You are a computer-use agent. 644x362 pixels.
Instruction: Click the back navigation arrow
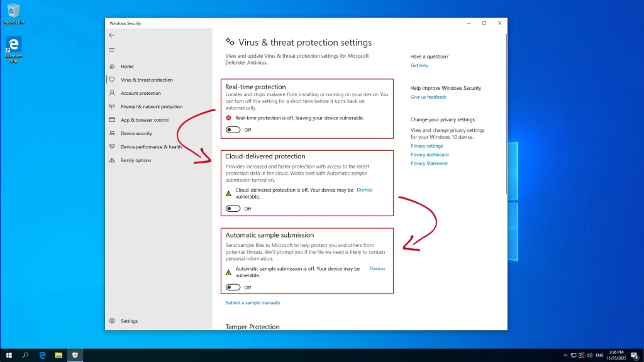(x=112, y=35)
